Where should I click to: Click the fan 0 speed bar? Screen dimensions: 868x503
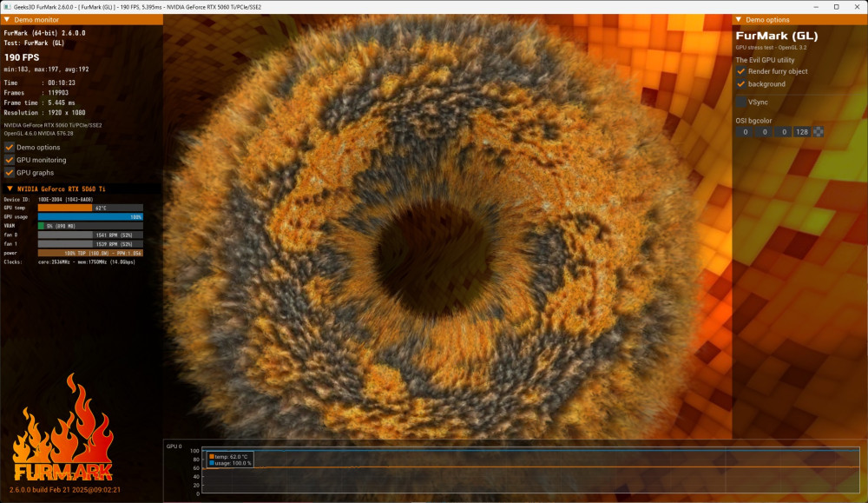90,235
